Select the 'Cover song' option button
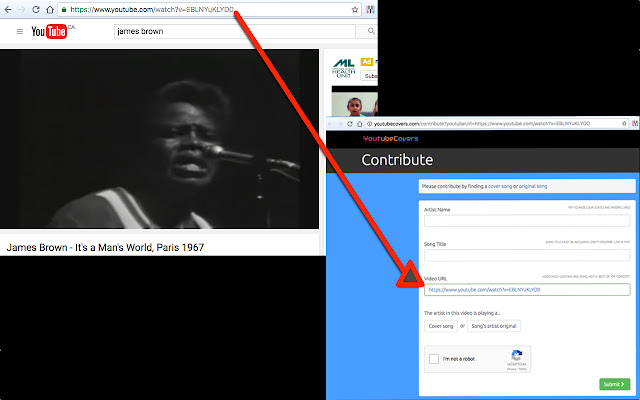This screenshot has height=400, width=640. (x=441, y=326)
